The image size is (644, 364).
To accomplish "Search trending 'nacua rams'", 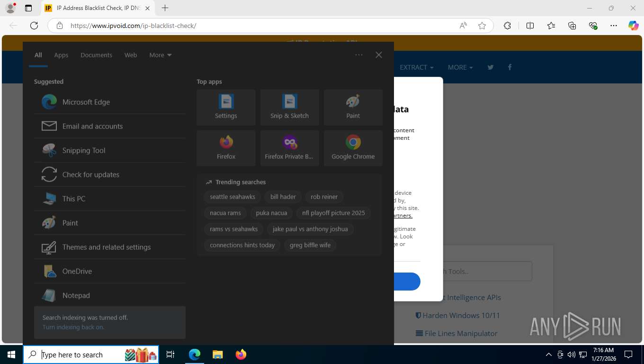I will [225, 213].
